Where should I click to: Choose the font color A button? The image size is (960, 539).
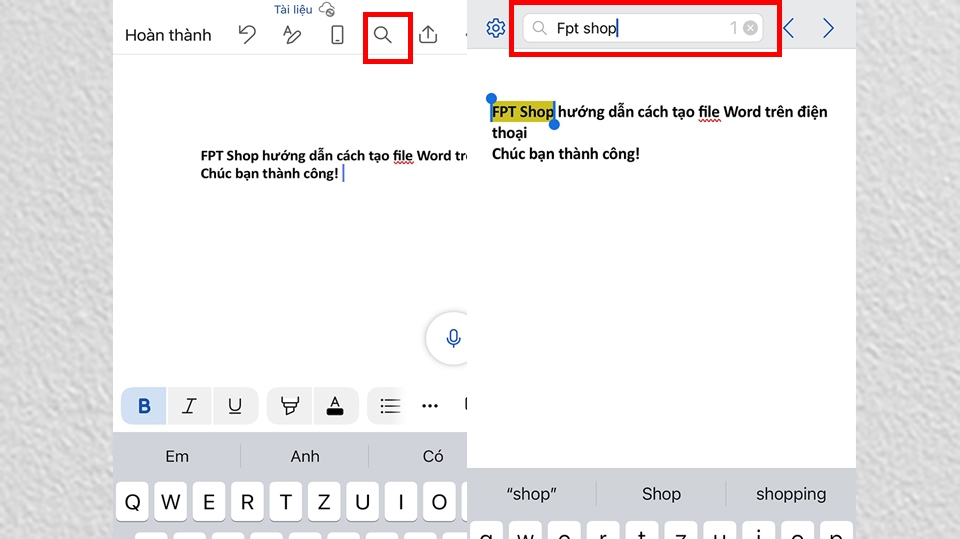(x=335, y=405)
